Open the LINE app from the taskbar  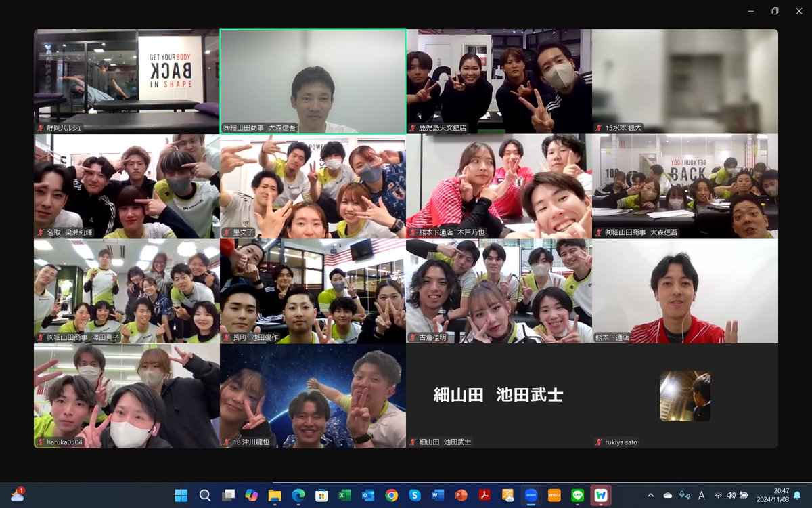(577, 495)
